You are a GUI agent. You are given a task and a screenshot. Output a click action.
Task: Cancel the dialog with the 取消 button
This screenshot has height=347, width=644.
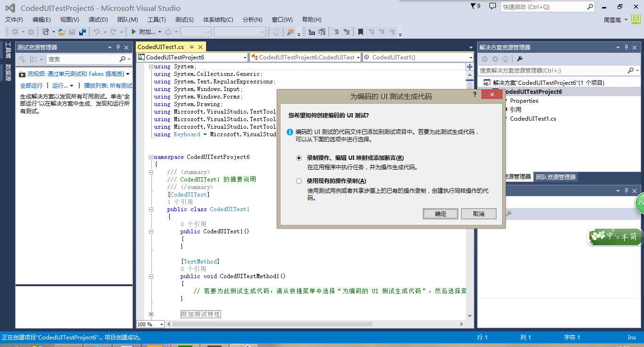coord(479,214)
